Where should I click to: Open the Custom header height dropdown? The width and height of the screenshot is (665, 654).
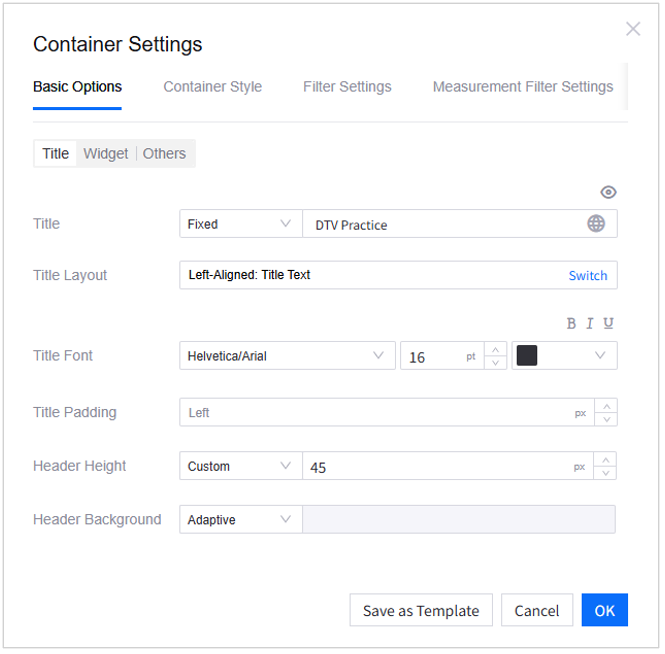tap(240, 466)
